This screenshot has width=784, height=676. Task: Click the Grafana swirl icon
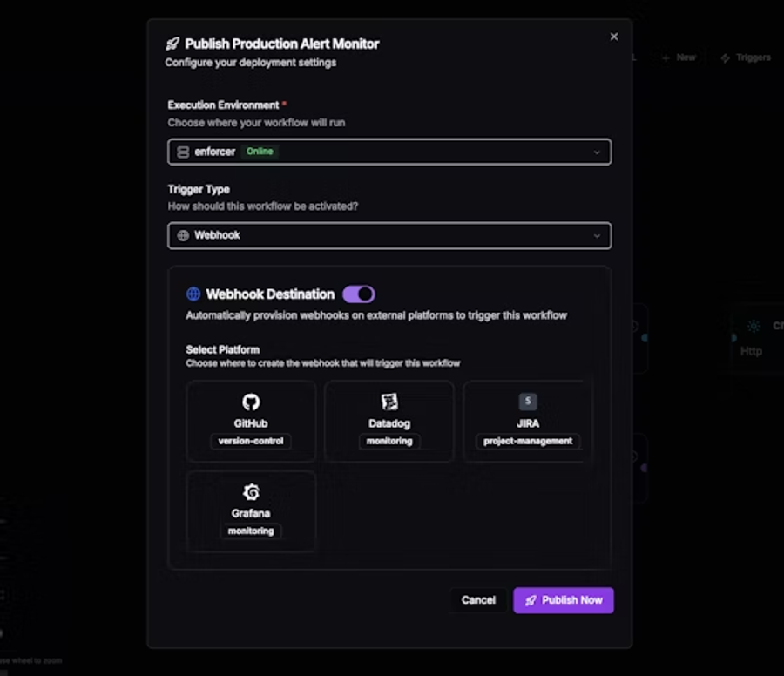(x=251, y=492)
